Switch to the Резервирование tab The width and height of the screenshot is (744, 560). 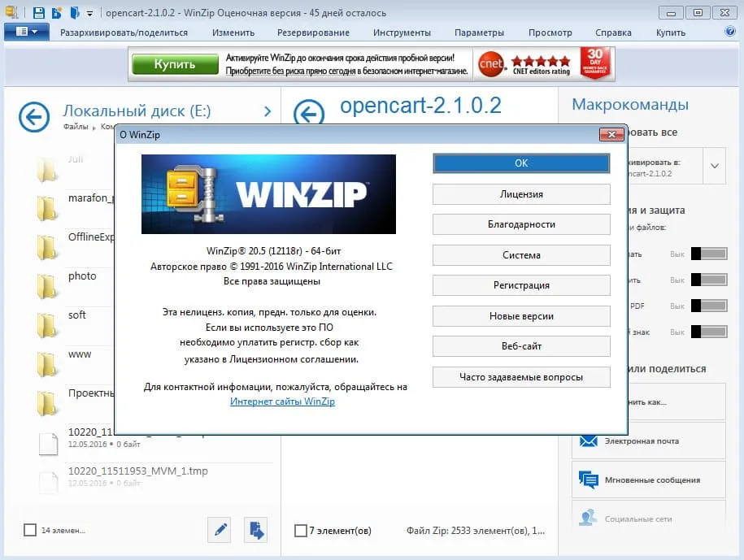click(313, 33)
